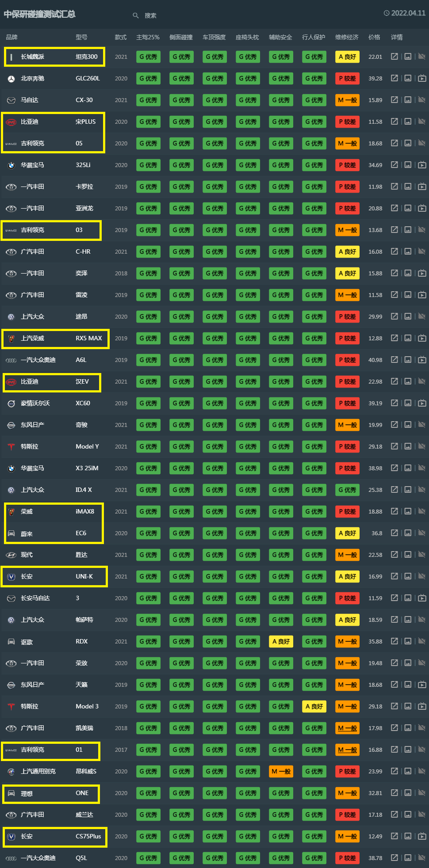Sort by the 侧面碰撞 column header

[x=181, y=37]
